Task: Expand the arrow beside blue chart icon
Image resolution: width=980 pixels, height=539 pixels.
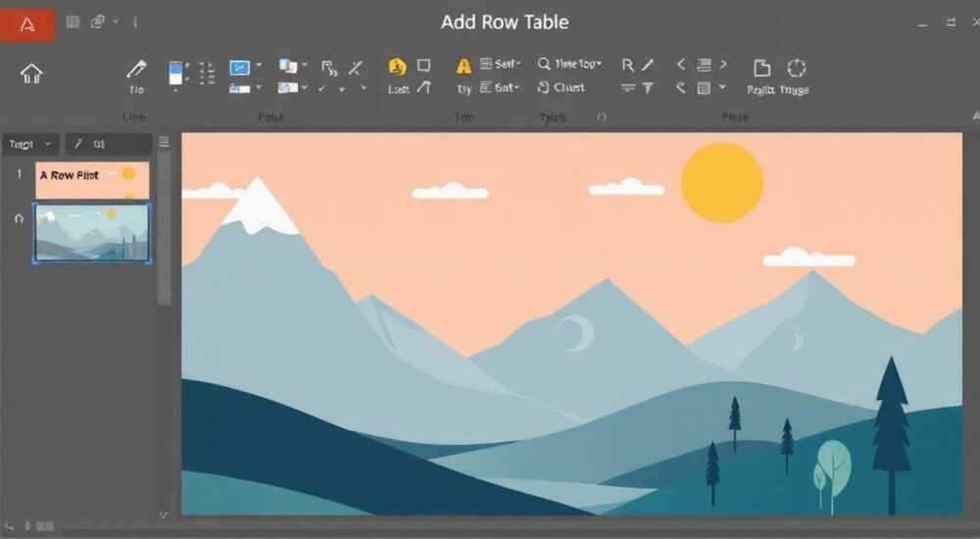Action: [x=259, y=65]
